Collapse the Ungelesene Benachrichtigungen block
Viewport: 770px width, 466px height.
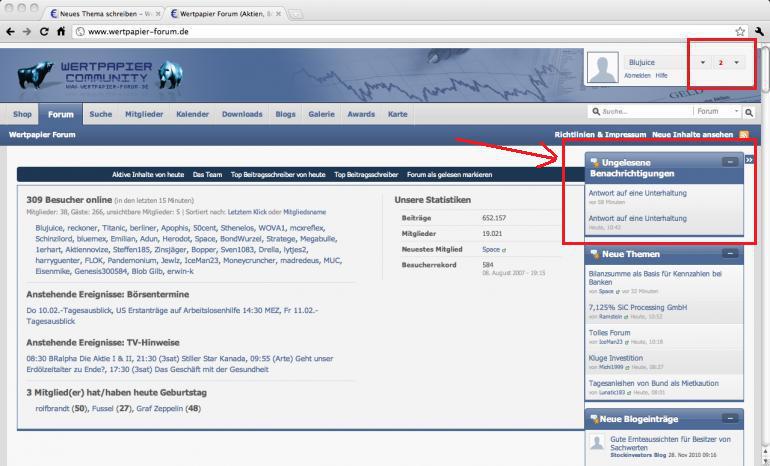(x=730, y=162)
